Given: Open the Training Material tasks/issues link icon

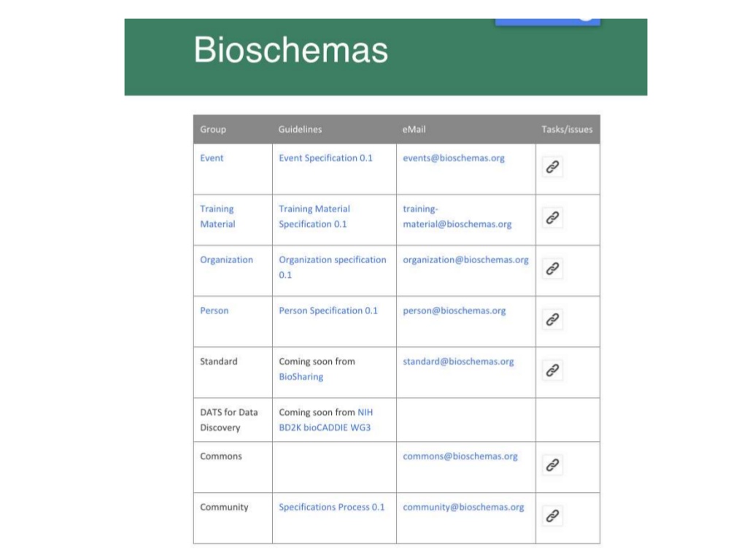Looking at the screenshot, I should pyautogui.click(x=552, y=218).
